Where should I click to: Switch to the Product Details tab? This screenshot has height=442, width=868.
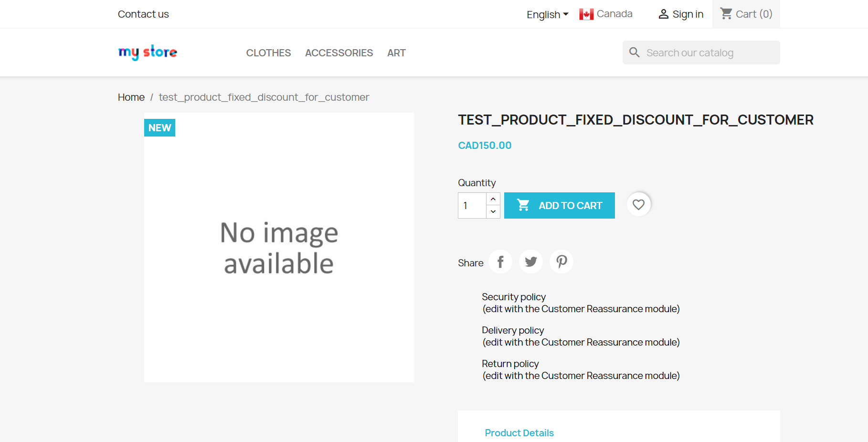tap(519, 432)
